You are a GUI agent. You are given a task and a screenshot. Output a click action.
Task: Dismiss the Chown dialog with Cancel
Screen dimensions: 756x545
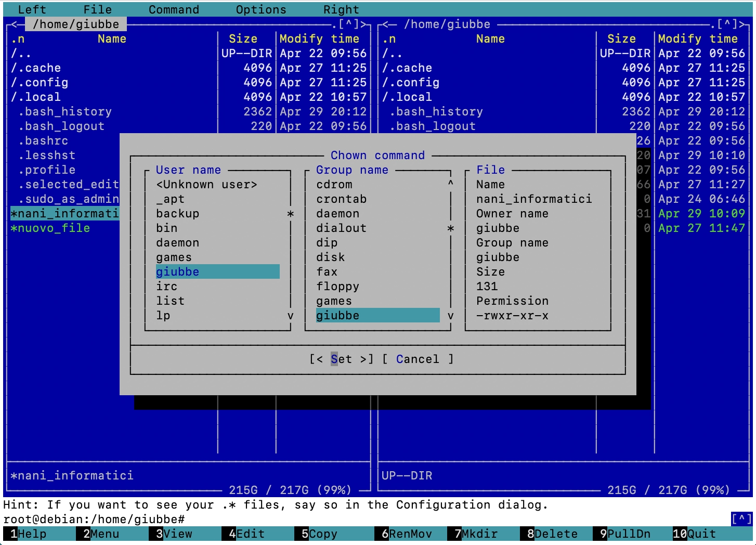click(418, 359)
